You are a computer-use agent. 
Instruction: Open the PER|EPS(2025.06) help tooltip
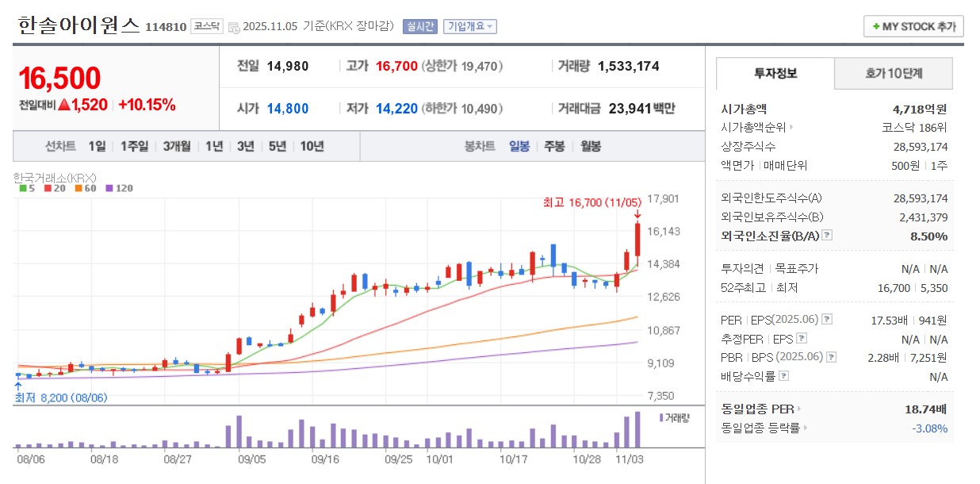click(825, 321)
